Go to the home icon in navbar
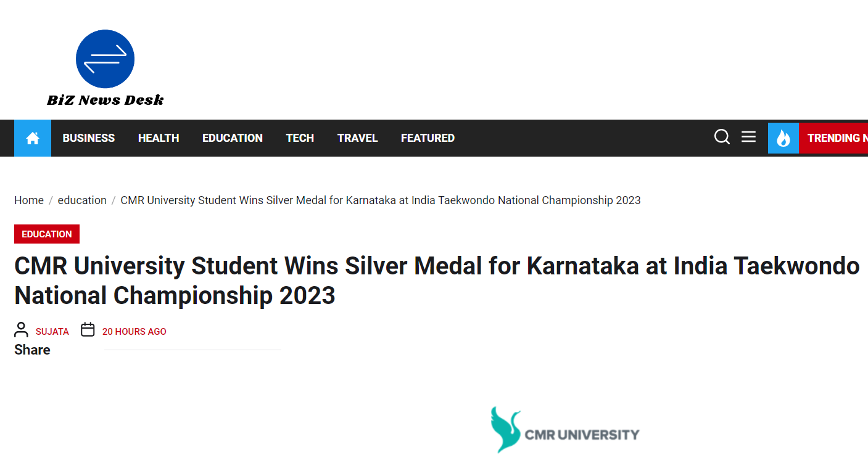Viewport: 868px width, 468px height. (33, 138)
